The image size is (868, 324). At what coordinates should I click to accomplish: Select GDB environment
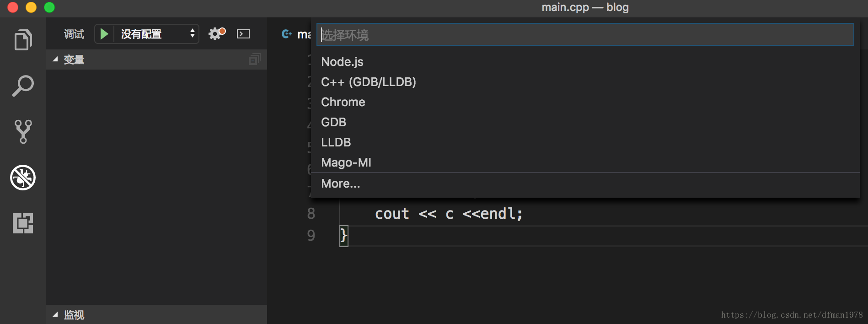click(x=585, y=122)
